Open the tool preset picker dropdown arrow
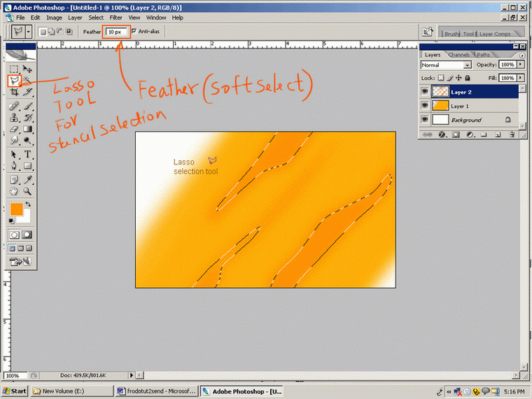Viewport: 532px width, 399px height. pyautogui.click(x=29, y=31)
